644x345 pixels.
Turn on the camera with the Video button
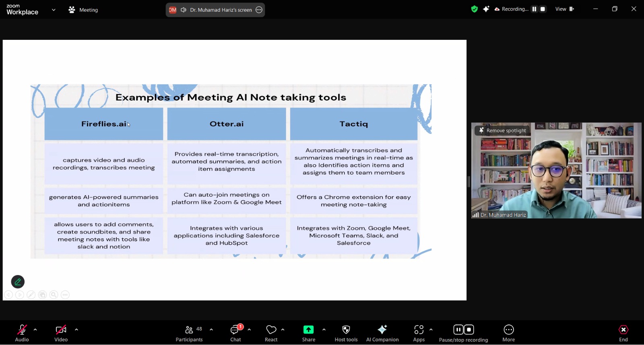61,333
